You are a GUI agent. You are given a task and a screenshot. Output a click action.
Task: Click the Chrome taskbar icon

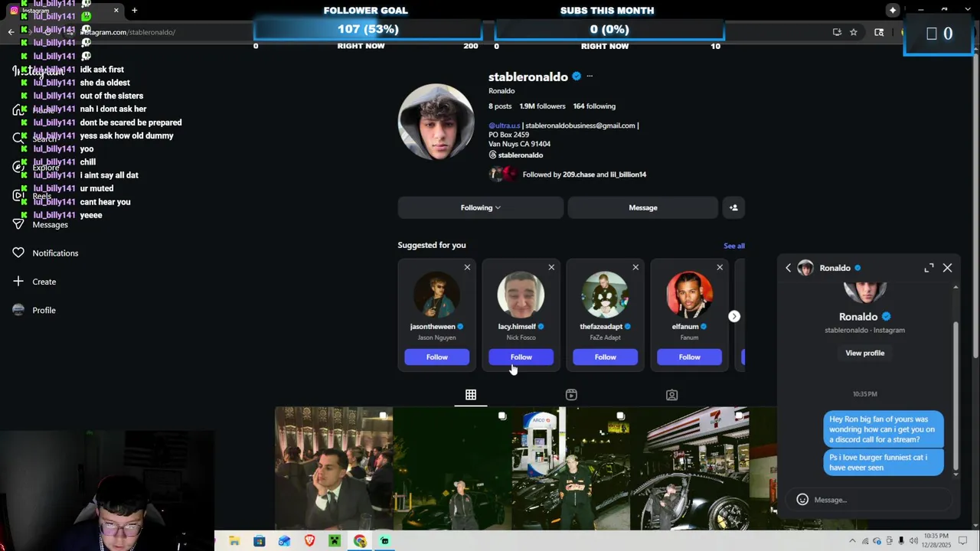click(x=360, y=541)
